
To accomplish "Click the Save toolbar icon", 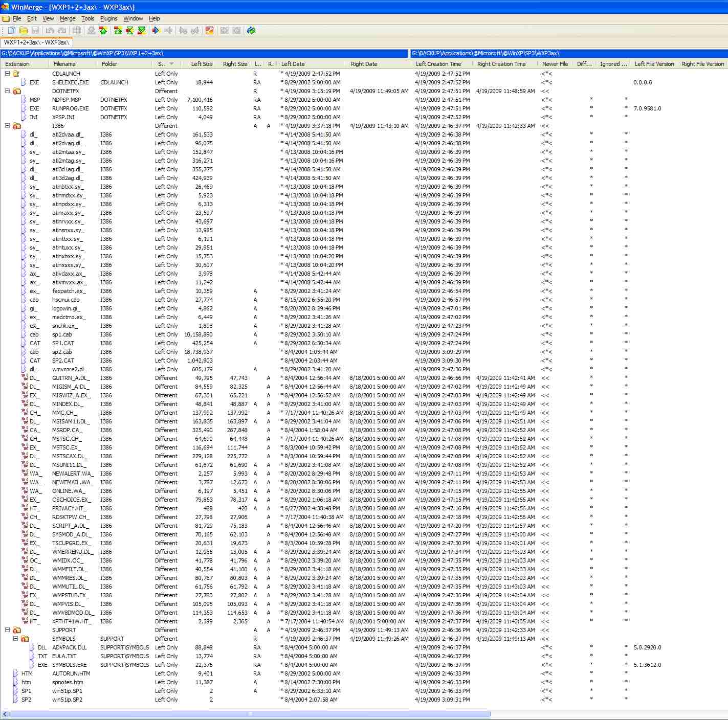I will 35,31.
